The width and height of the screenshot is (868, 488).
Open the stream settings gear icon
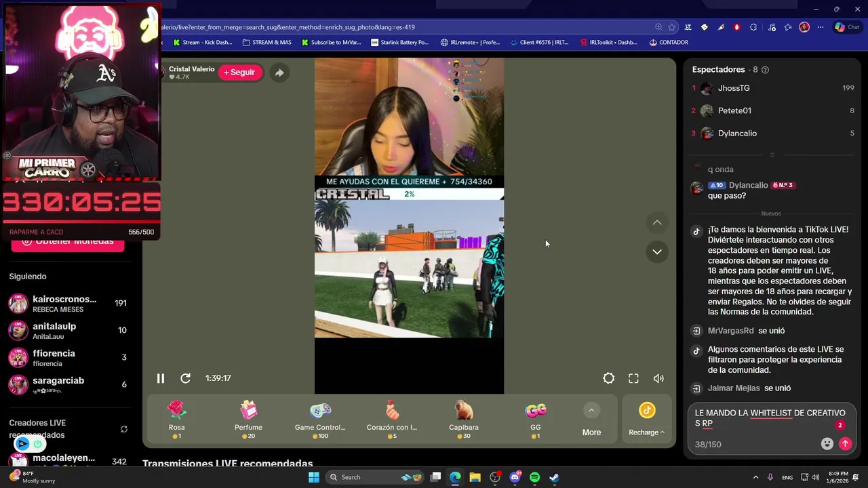pos(609,378)
